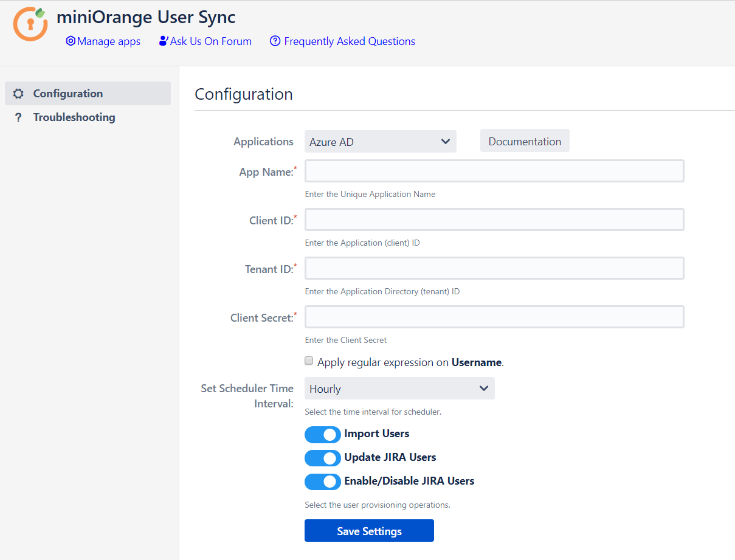The width and height of the screenshot is (735, 560).
Task: Click 'Select the time interval for scheduler.' text
Action: (373, 412)
